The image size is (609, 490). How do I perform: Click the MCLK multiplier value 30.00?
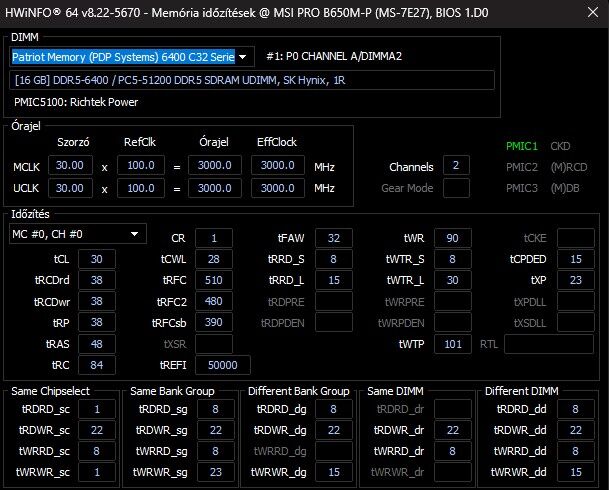(x=70, y=165)
